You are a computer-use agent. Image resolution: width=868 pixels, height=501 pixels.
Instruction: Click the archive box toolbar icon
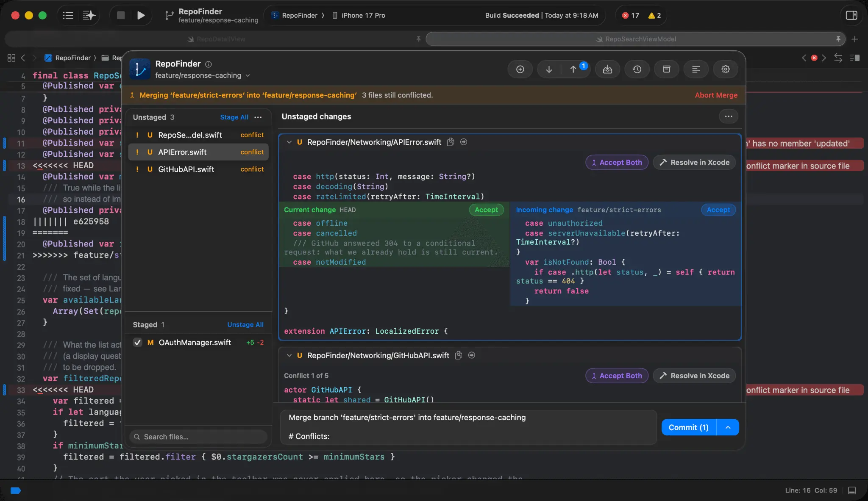click(667, 69)
